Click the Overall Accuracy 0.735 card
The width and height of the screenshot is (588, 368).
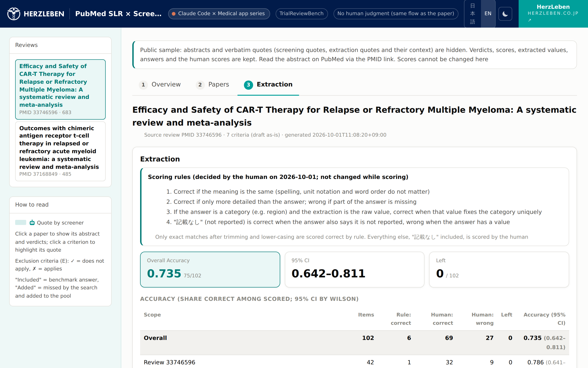(x=210, y=269)
